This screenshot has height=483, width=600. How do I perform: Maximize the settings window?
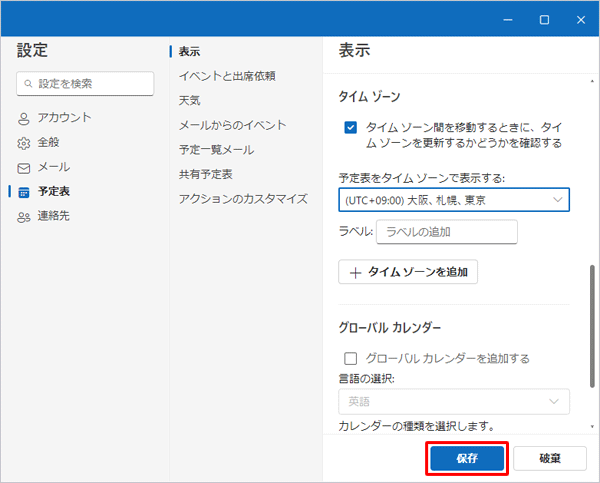tap(544, 20)
